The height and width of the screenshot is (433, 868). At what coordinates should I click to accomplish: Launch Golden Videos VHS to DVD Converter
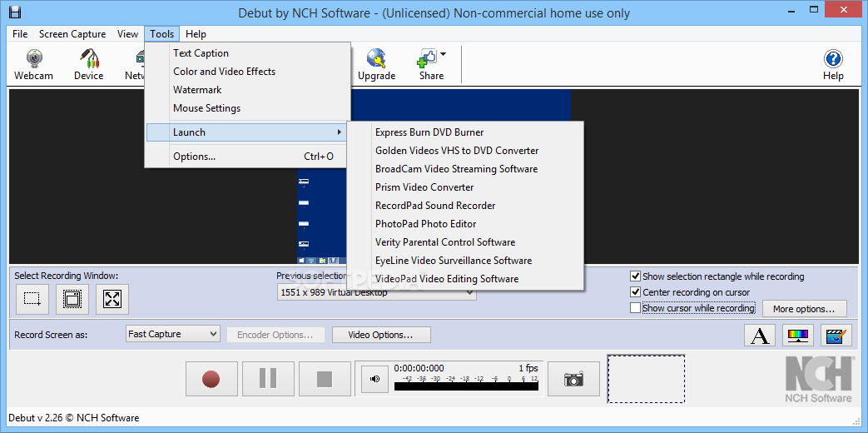465,151
